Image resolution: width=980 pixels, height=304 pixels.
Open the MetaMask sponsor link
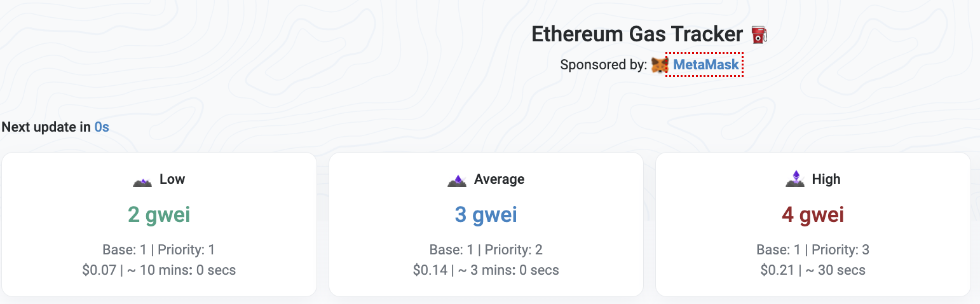[706, 65]
